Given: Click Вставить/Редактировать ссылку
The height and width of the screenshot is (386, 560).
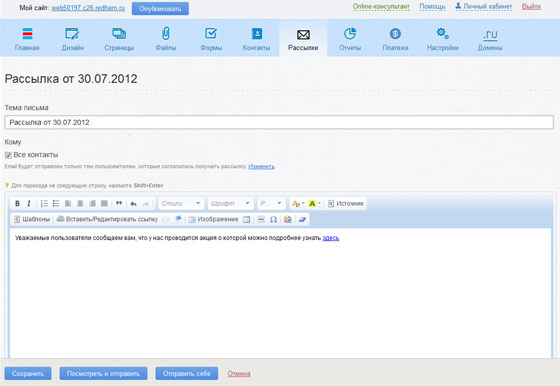Looking at the screenshot, I should (x=107, y=219).
